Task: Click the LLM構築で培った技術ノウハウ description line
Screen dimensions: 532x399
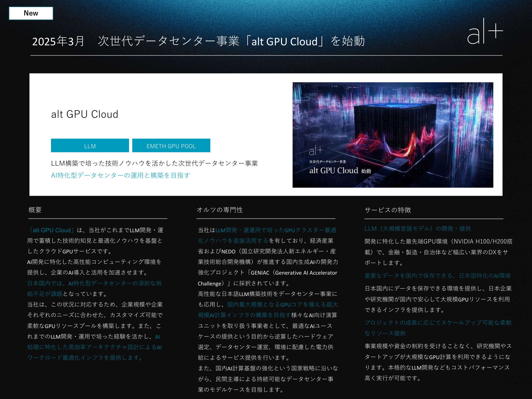Action: (x=154, y=163)
